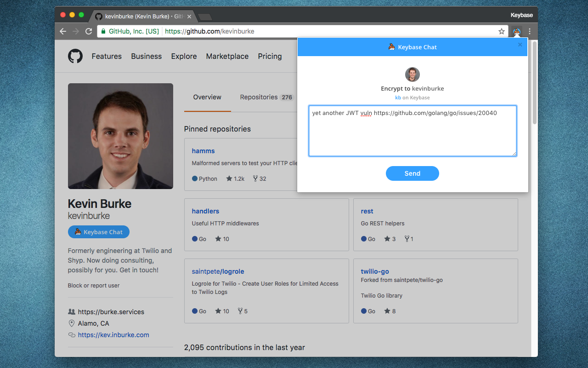
Task: Close the kevinburke browser tab
Action: point(189,17)
